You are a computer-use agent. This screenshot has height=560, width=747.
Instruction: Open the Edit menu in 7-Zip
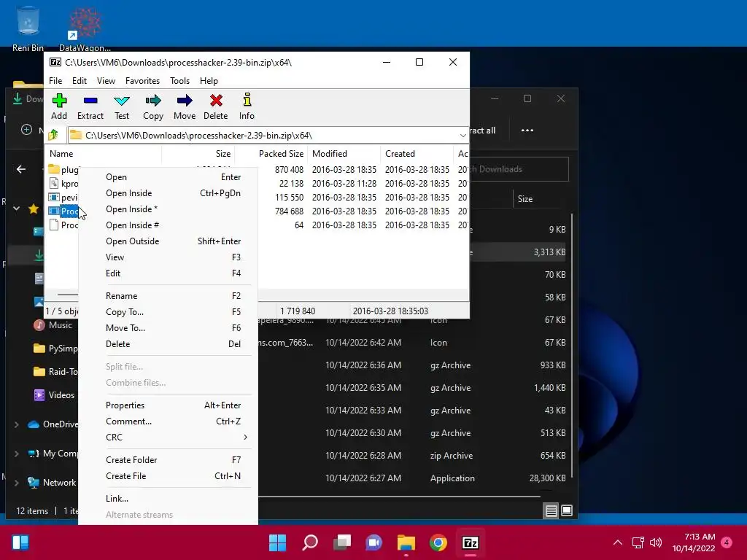point(80,80)
